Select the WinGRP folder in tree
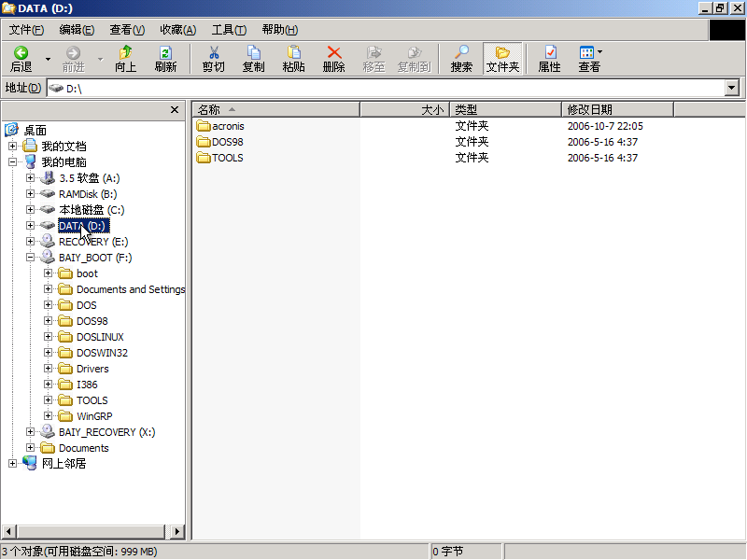 (94, 416)
